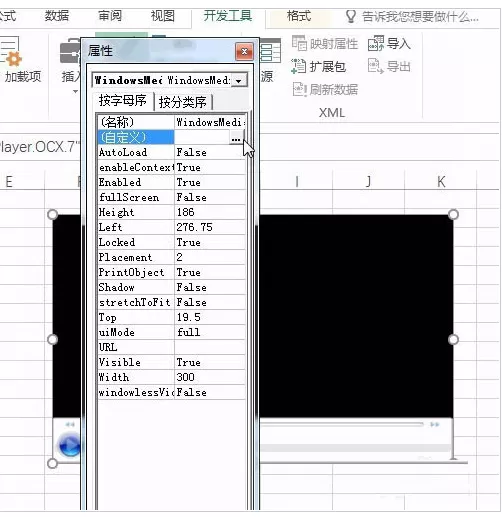Click the top-left handle of media player

click(53, 214)
